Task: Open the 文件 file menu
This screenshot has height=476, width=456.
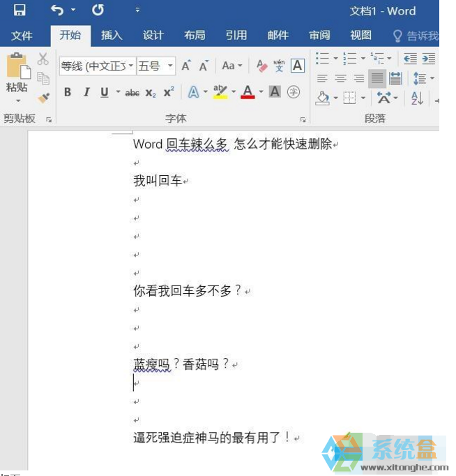Action: (22, 36)
